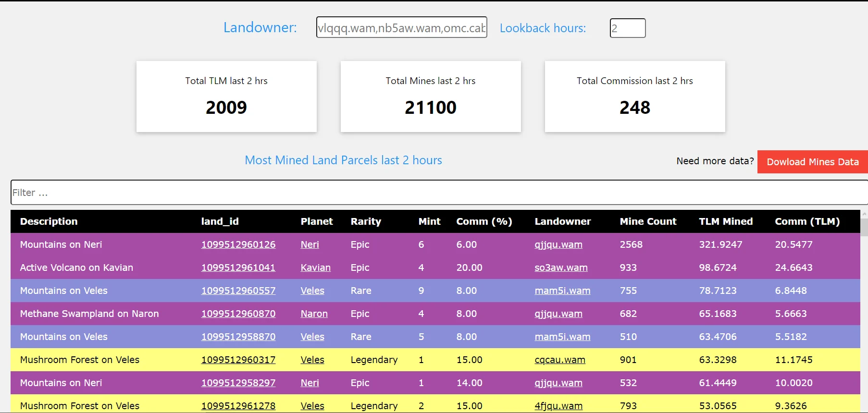Screen dimensions: 868x413
Task: Click the Landowner label
Action: (x=260, y=27)
